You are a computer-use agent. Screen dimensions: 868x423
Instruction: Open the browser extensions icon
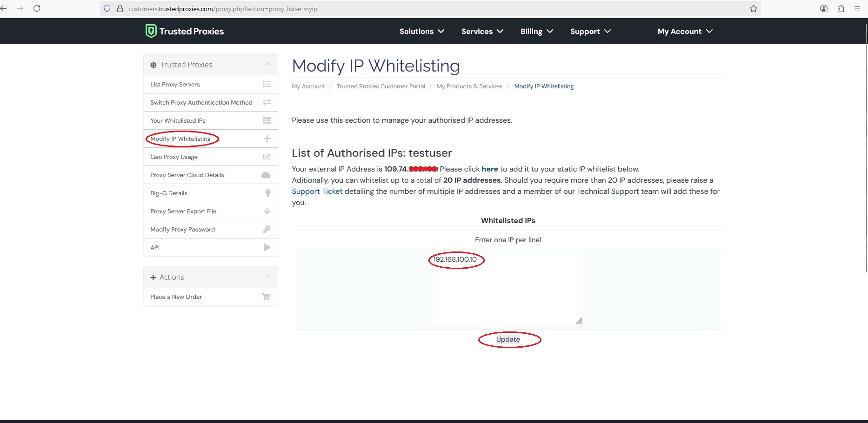(x=841, y=8)
